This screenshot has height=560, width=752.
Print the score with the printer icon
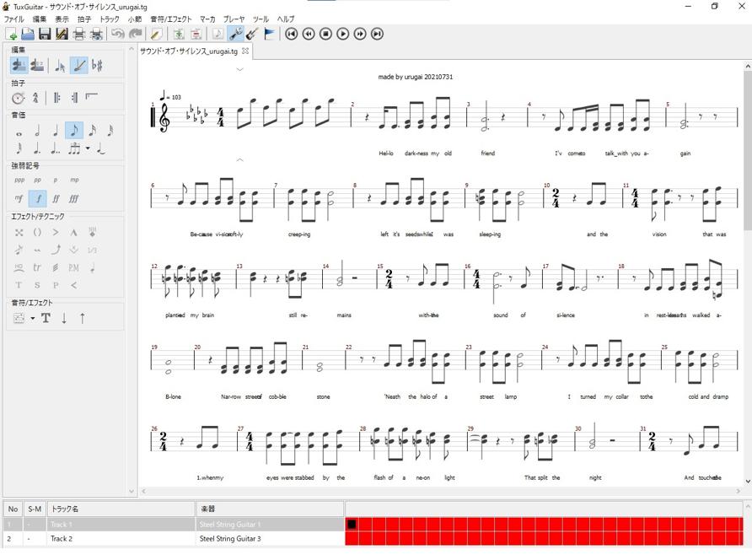pos(79,34)
